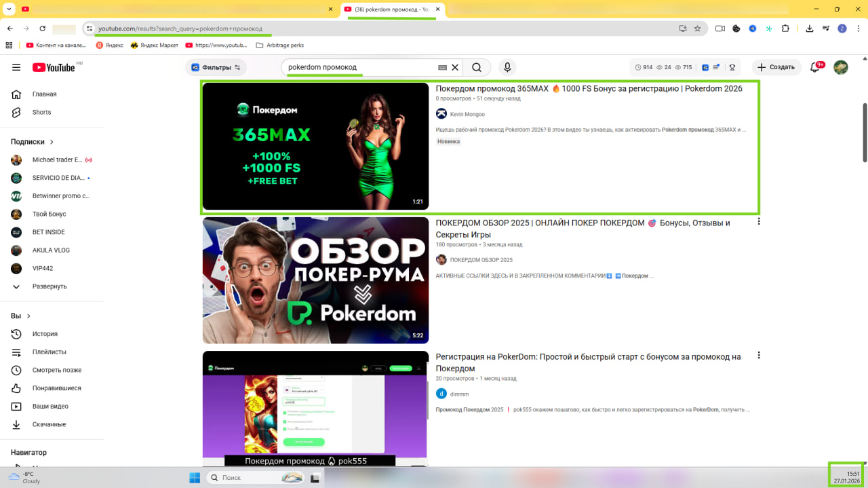Open more options for Регистрация на PokerDom video
Viewport: 868px width, 488px height.
[x=759, y=356]
